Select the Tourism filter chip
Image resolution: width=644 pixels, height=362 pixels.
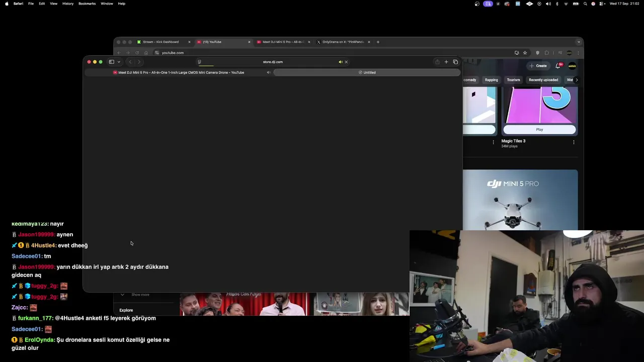click(x=513, y=80)
